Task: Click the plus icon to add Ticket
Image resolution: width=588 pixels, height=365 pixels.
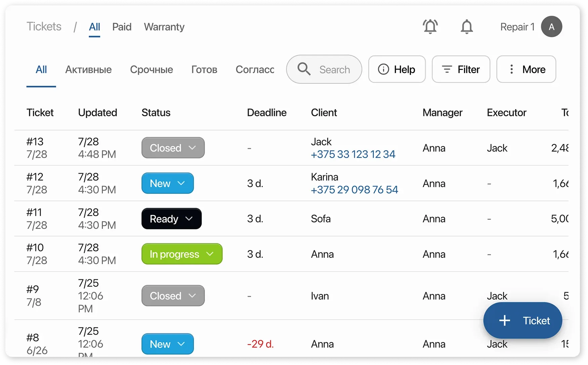Action: click(x=505, y=320)
